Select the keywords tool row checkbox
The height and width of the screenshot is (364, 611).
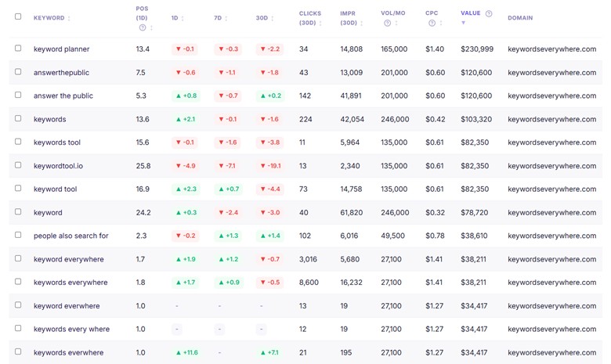click(x=18, y=142)
